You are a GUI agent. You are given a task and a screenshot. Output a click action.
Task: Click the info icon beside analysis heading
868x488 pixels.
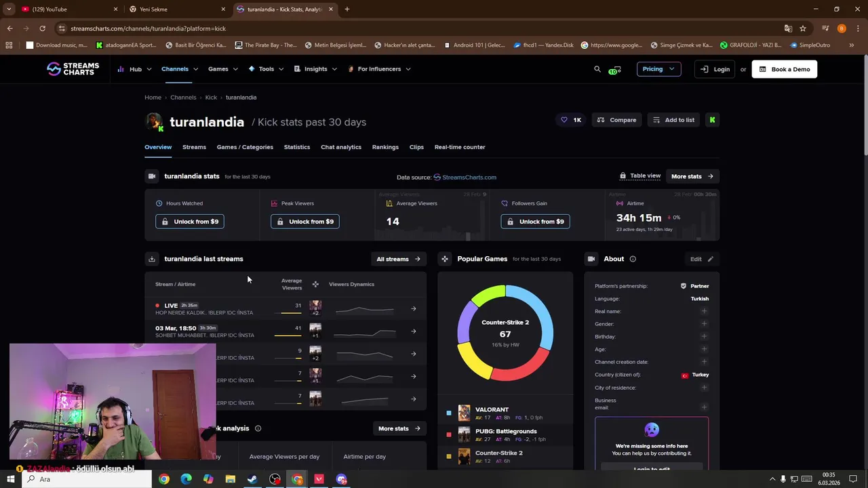tap(258, 428)
